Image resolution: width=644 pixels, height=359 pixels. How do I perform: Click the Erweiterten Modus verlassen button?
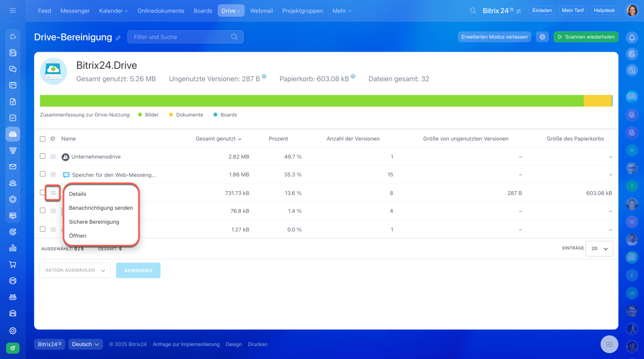click(x=495, y=37)
